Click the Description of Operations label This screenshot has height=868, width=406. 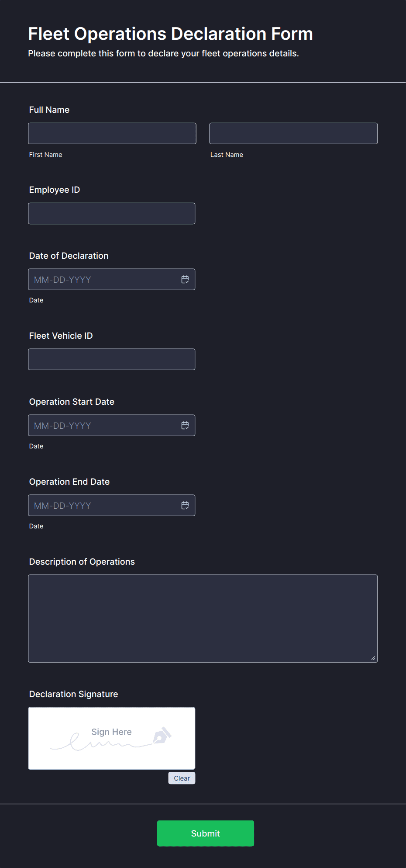tap(82, 562)
